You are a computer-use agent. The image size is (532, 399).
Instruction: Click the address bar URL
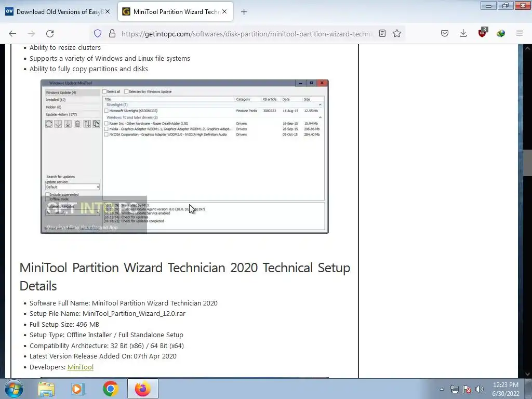[x=247, y=34]
